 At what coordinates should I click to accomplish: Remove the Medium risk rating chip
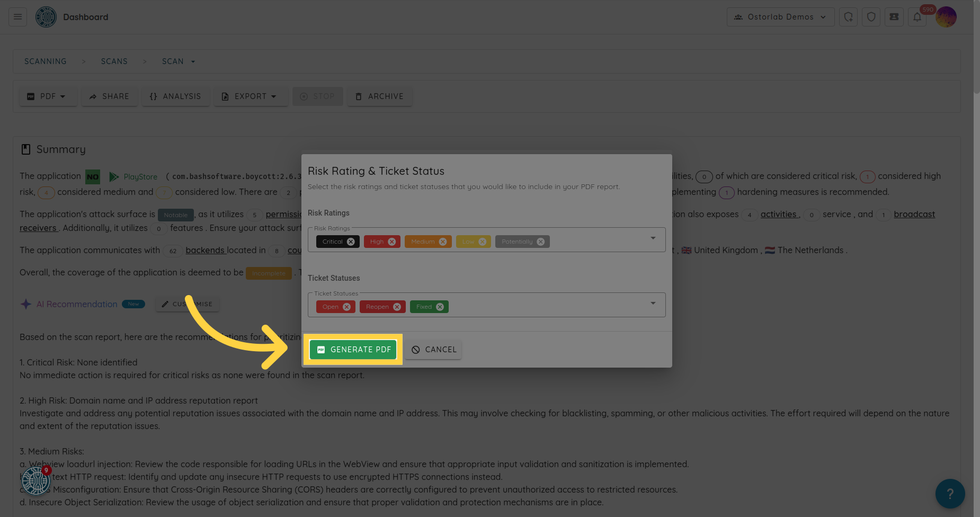443,242
